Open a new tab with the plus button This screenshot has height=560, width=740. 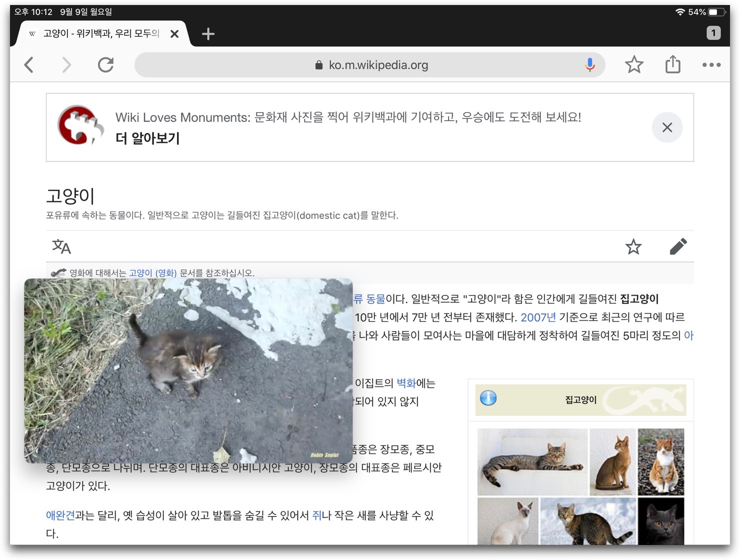[208, 34]
